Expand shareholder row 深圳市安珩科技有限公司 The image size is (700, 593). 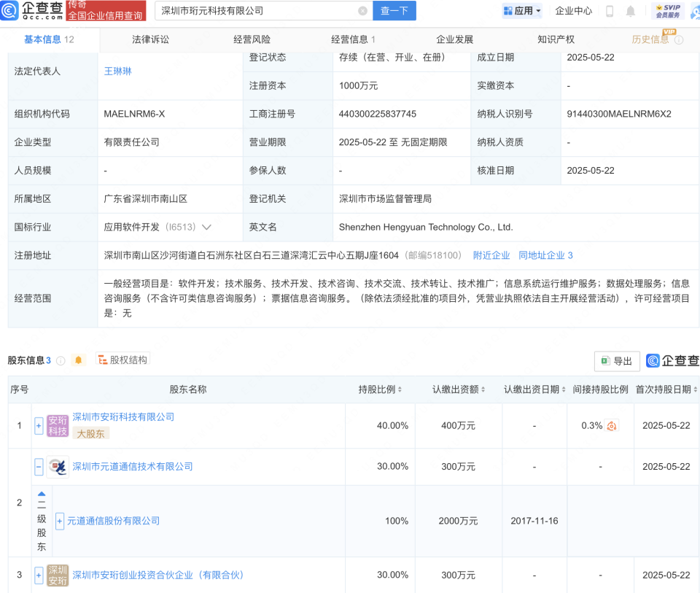[x=39, y=426]
